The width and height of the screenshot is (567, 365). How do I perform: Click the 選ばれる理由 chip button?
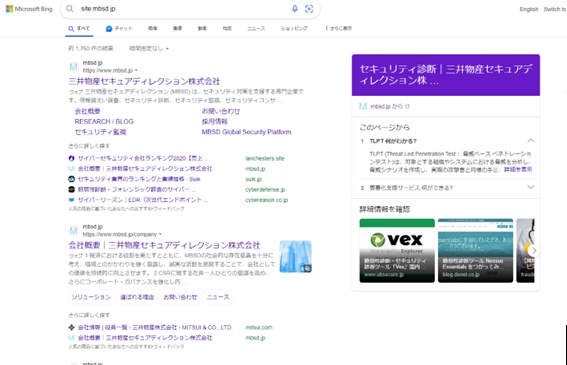pos(137,297)
